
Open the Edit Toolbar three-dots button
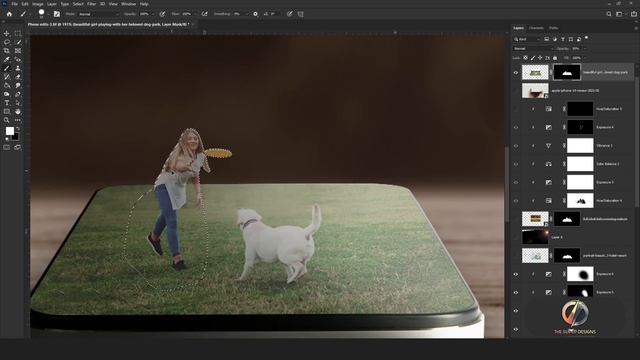18,120
